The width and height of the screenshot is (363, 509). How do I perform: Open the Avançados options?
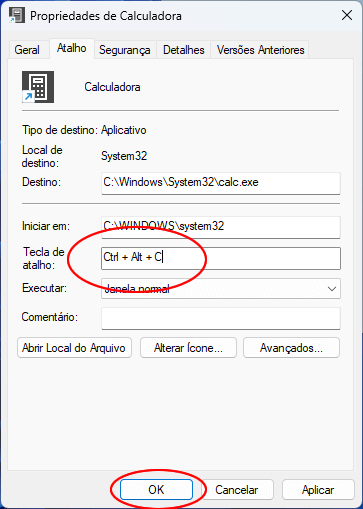click(291, 348)
